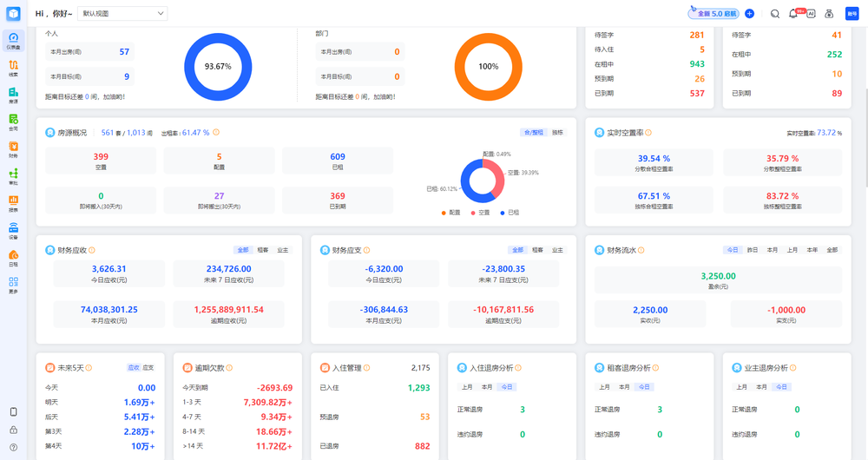Open the 设备 devices sidebar icon
This screenshot has height=460, width=868.
pyautogui.click(x=13, y=230)
